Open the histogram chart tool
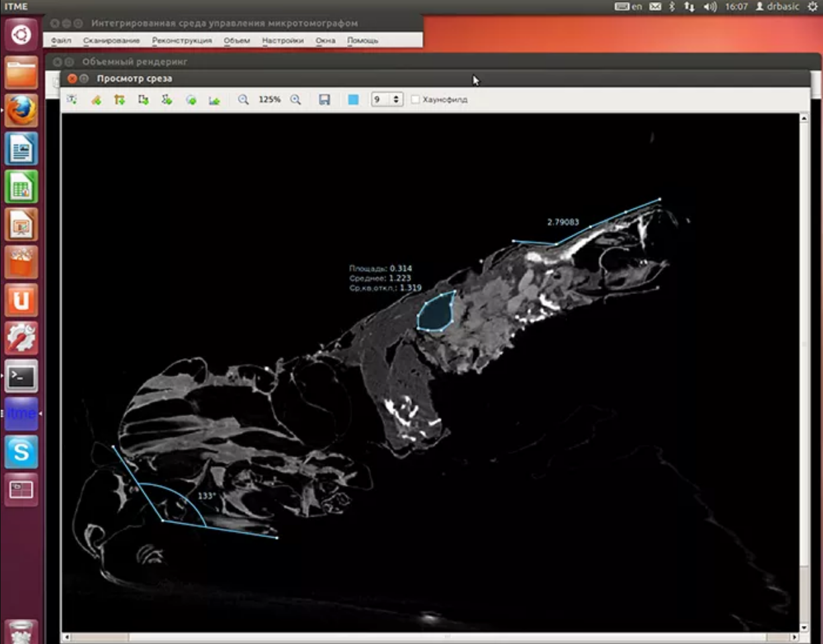The image size is (823, 644). tap(214, 99)
